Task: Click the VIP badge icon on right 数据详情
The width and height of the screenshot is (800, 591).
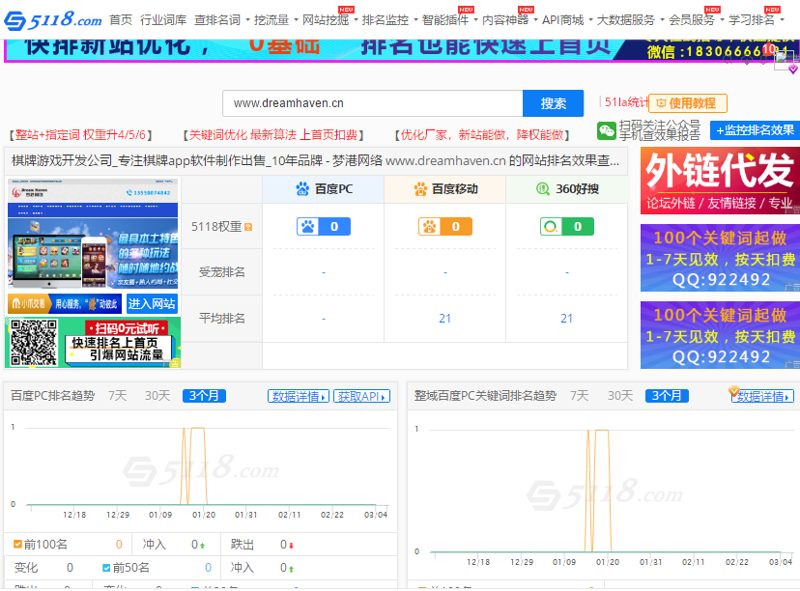Action: pos(734,391)
